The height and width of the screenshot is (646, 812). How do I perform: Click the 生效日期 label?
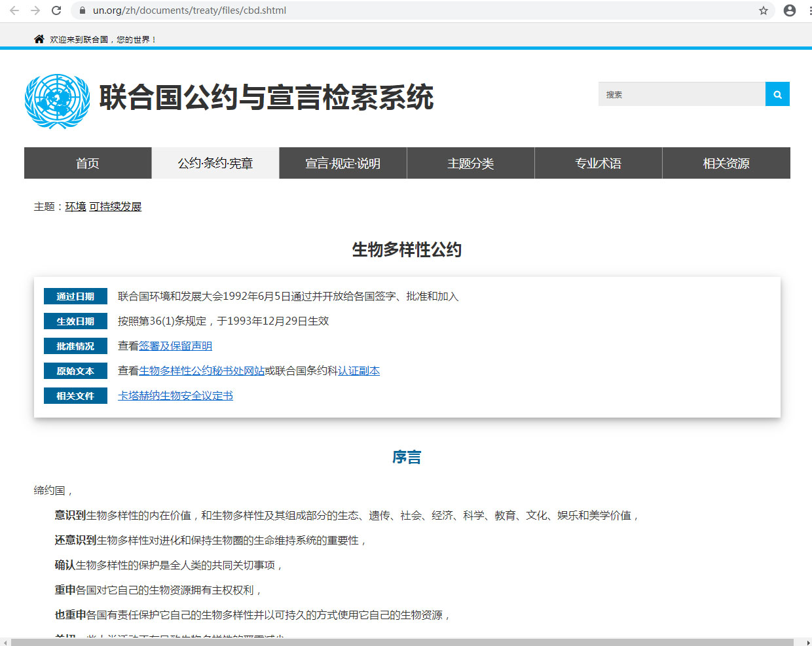75,321
